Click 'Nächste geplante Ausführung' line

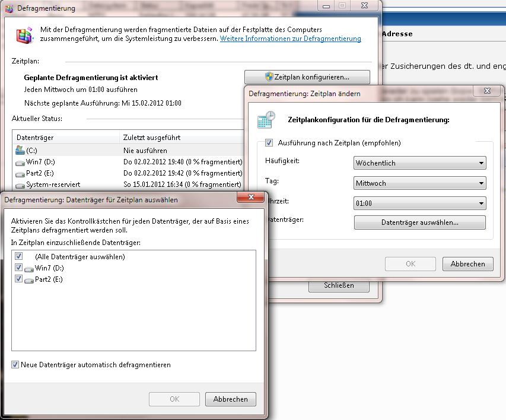click(x=103, y=103)
